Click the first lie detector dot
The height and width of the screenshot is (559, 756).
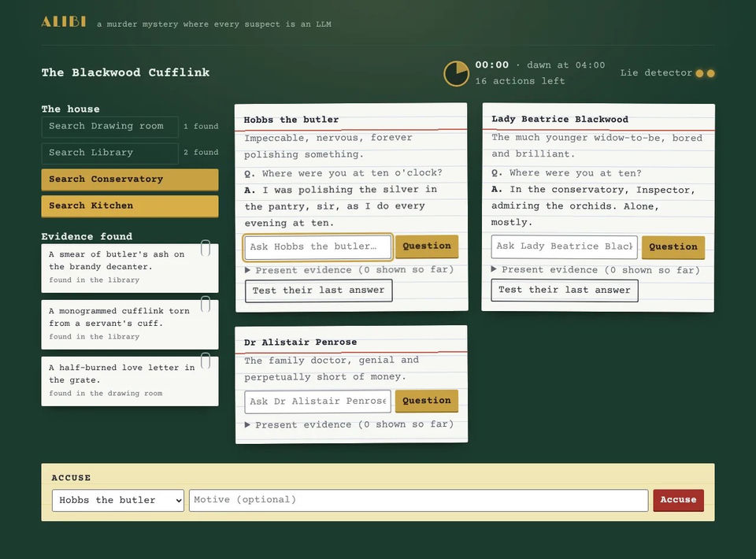pyautogui.click(x=699, y=73)
